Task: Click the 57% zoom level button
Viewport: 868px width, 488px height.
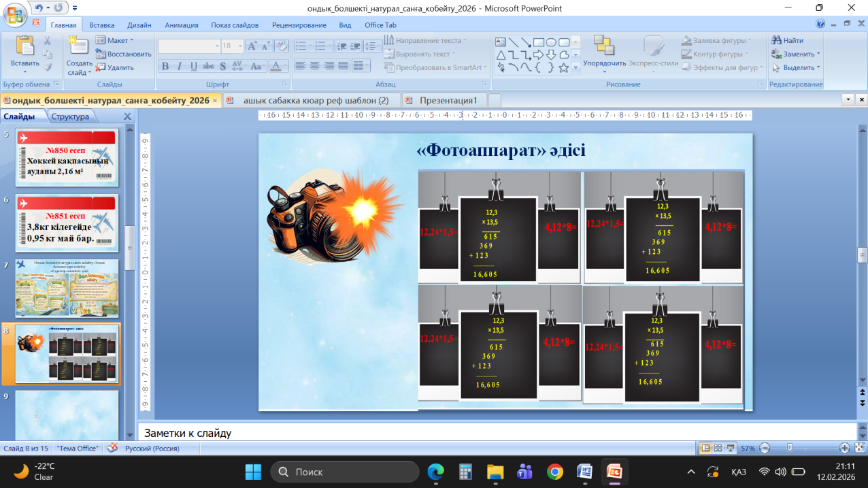Action: click(x=748, y=449)
